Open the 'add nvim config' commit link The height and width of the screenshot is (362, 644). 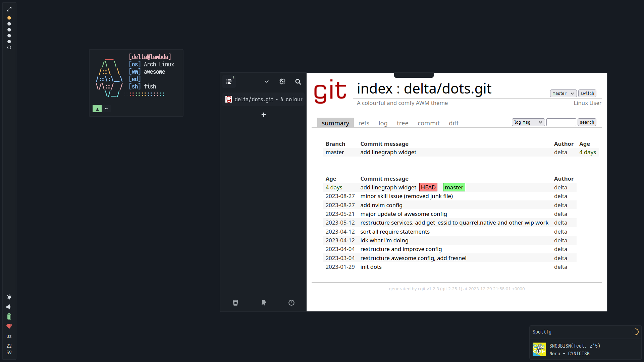click(381, 205)
